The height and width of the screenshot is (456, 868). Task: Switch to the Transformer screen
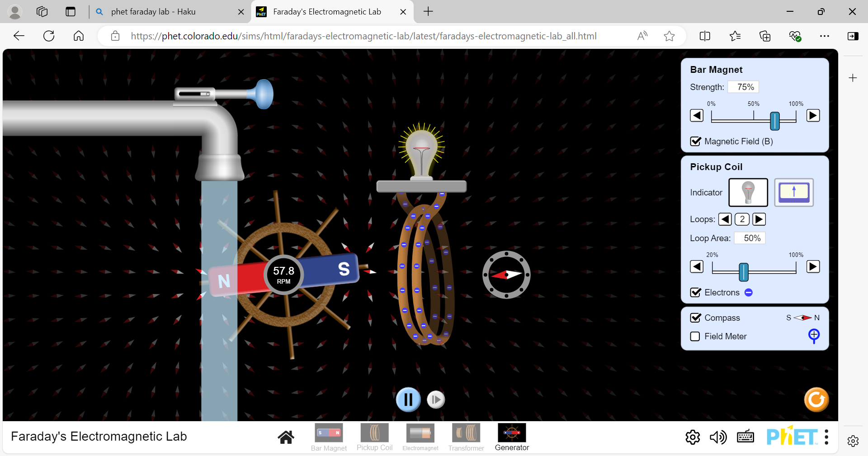[466, 437]
